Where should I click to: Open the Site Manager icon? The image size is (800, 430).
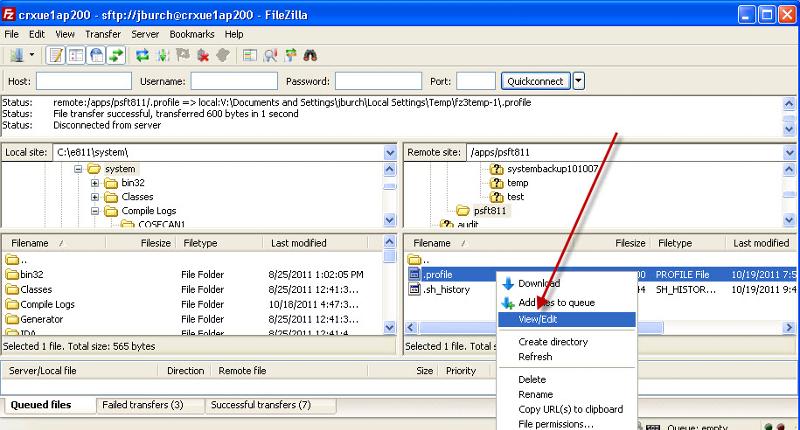[x=17, y=55]
